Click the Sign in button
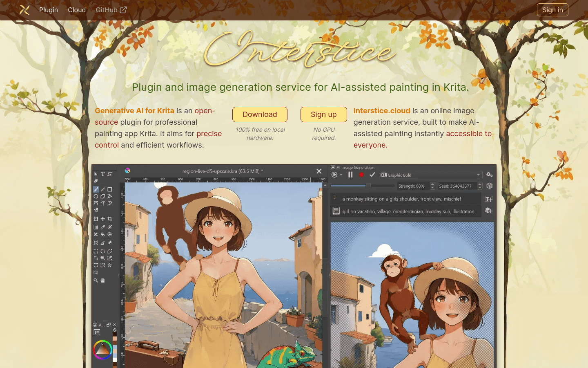588x368 pixels. 552,10
